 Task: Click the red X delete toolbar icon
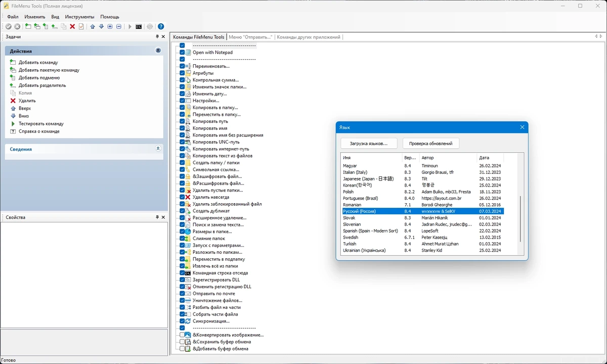pyautogui.click(x=72, y=26)
